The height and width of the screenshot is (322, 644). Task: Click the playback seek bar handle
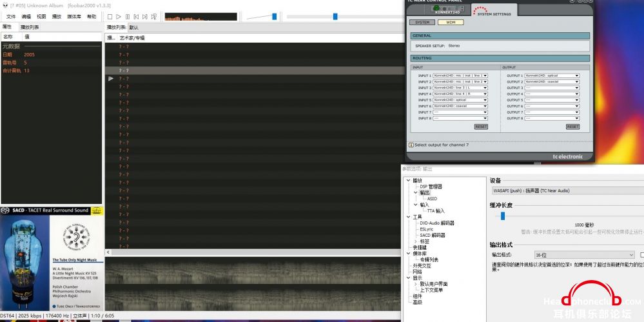pos(335,16)
